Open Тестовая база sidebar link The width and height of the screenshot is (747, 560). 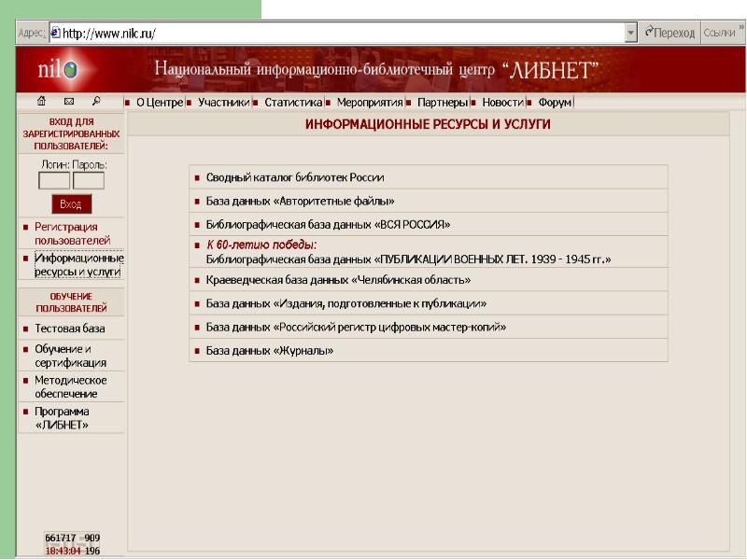coord(69,329)
